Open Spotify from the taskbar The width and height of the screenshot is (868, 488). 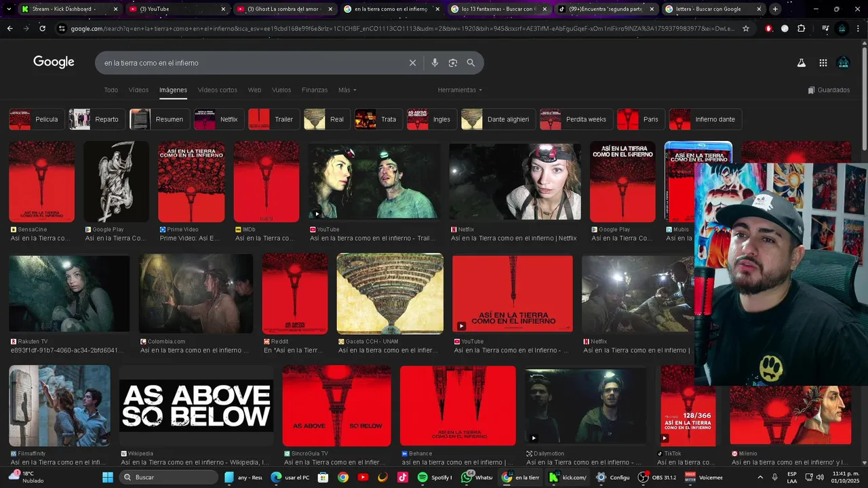point(435,477)
